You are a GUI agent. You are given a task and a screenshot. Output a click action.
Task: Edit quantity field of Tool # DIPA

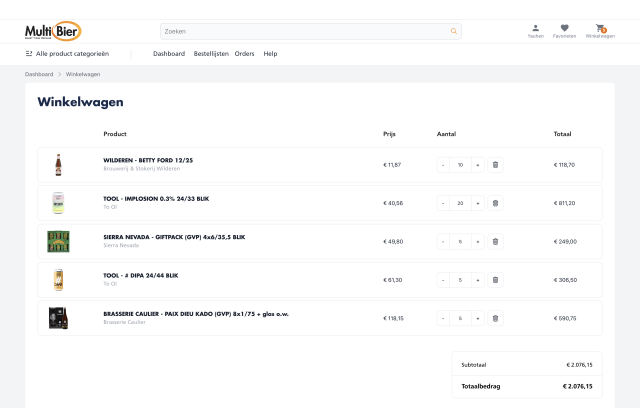(460, 280)
